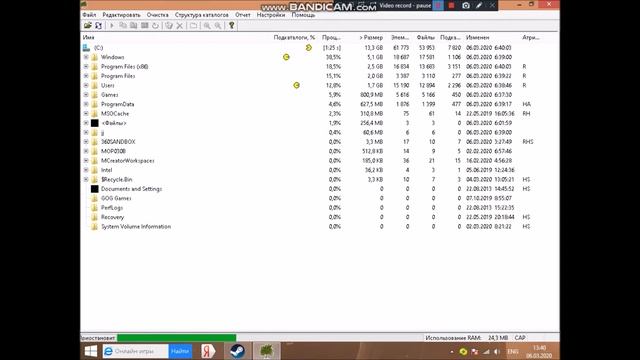Click the second magnifier zoom icon
Image resolution: width=640 pixels, height=360 pixels.
[218, 25]
